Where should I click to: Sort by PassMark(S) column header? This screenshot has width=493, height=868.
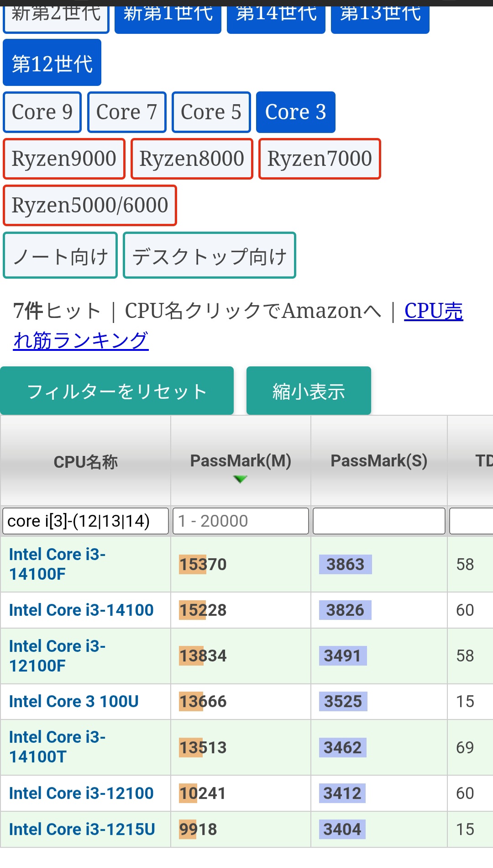(x=379, y=460)
